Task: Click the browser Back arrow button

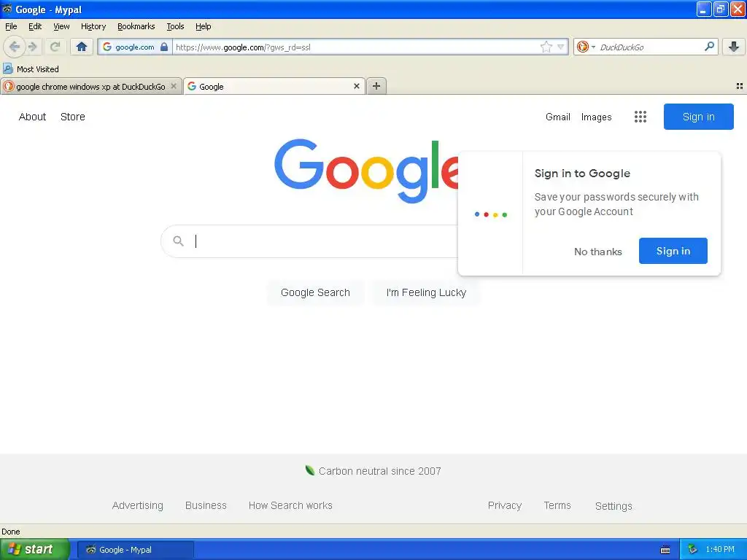Action: pos(15,47)
